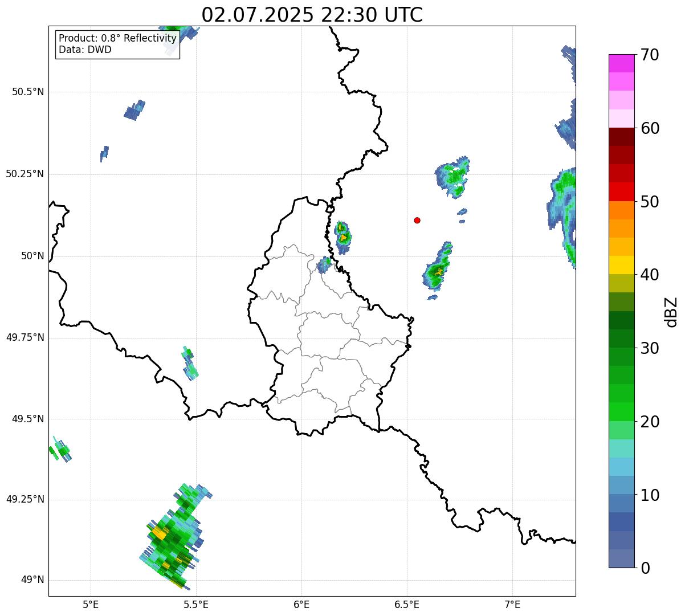Click the colorbar tick label 20
Image resolution: width=685 pixels, height=616 pixels.
pyautogui.click(x=650, y=422)
